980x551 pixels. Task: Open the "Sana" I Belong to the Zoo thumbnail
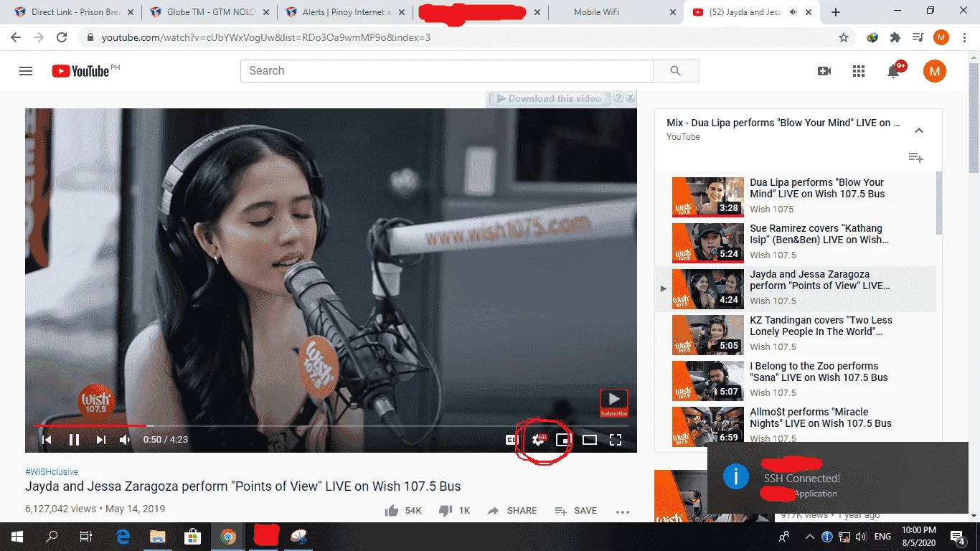coord(708,380)
